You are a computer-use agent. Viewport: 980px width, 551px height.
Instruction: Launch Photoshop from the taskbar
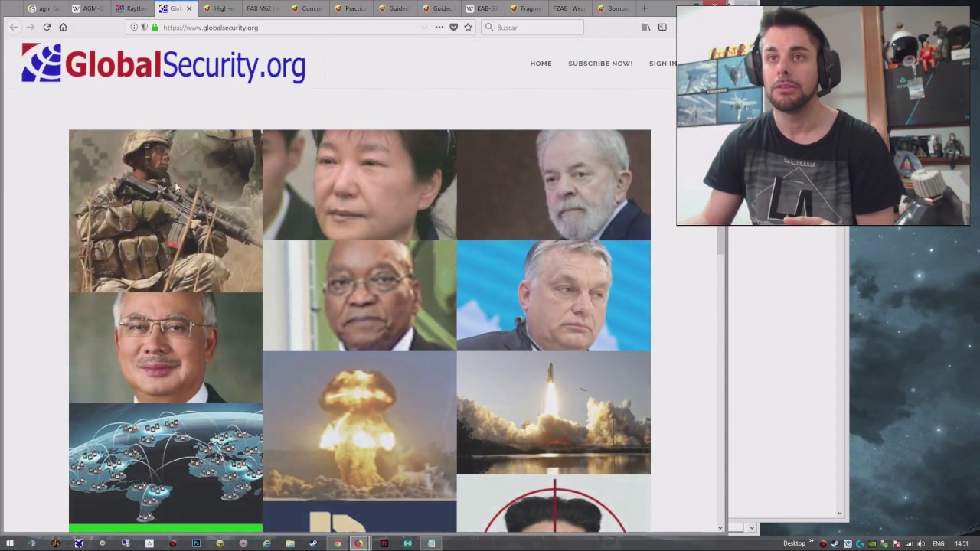196,543
